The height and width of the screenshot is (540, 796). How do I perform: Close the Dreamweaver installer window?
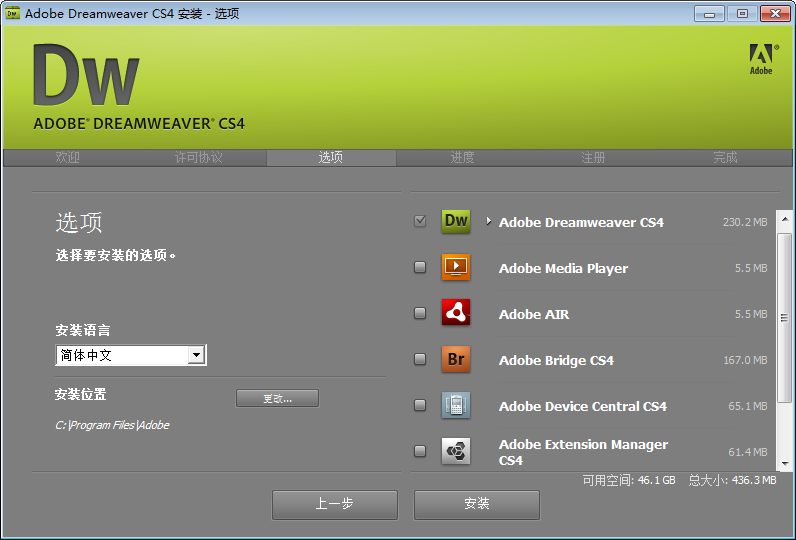click(x=775, y=14)
